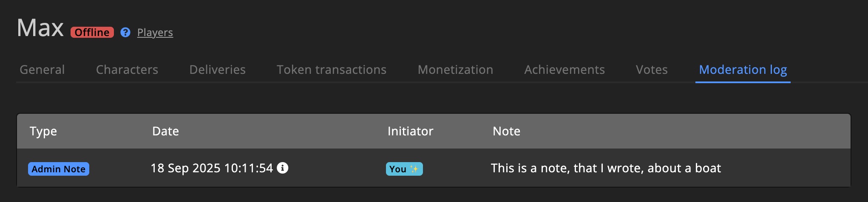Click the You initiator badge

pyautogui.click(x=404, y=169)
